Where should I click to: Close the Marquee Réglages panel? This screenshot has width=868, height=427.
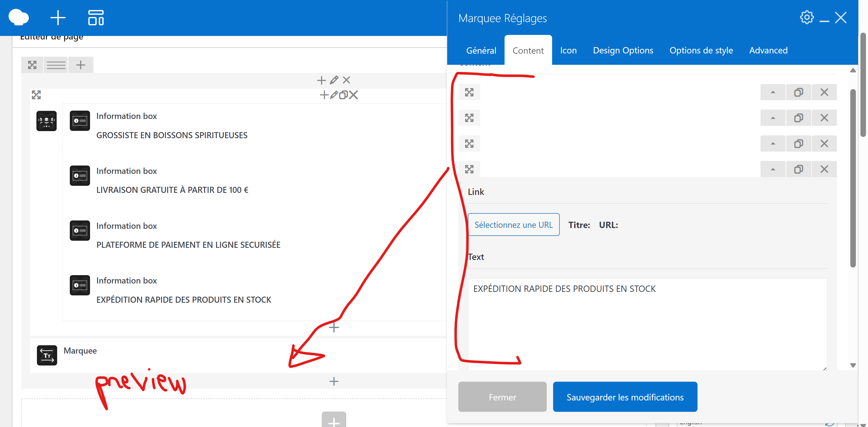(x=841, y=17)
